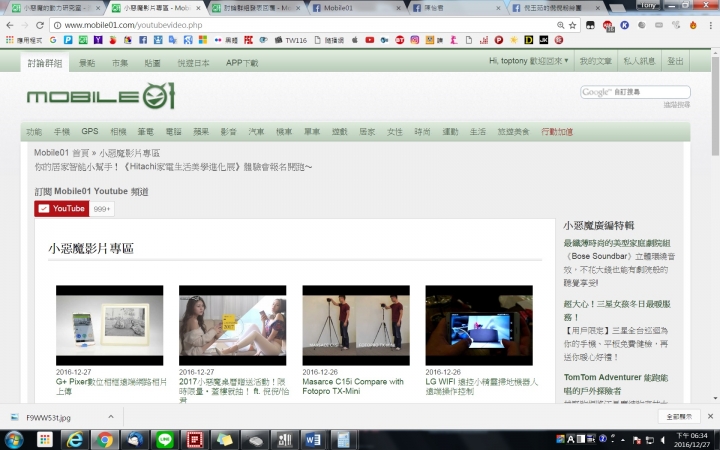Open the Pinterest bookmark icon

pos(499,40)
